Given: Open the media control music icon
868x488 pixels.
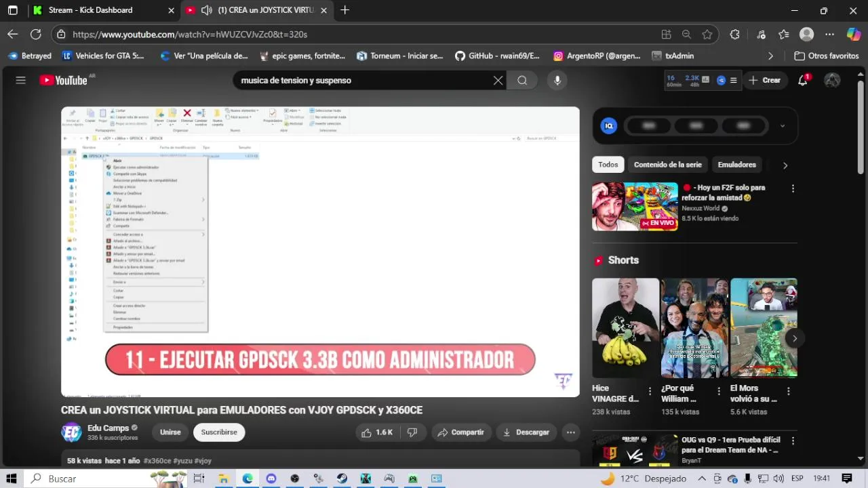Looking at the screenshot, I should coord(761,34).
